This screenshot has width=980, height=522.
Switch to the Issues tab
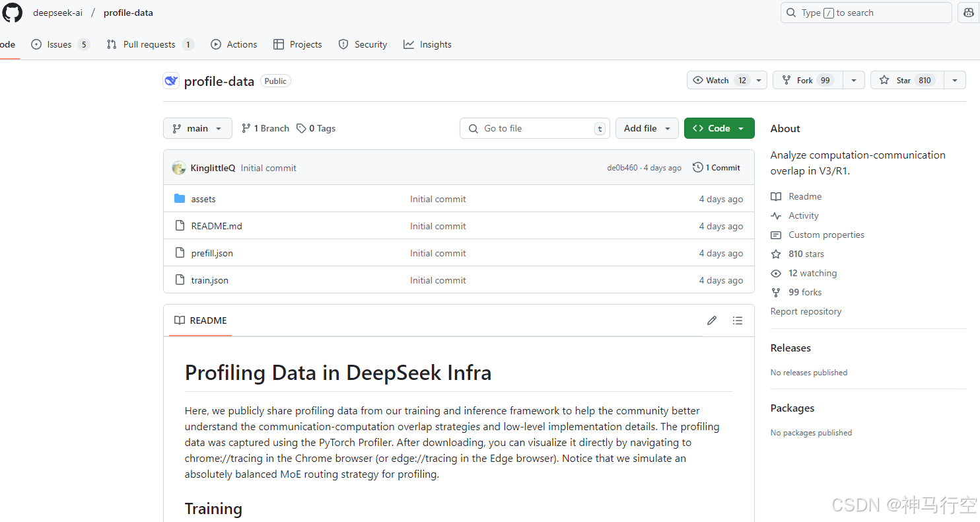click(x=60, y=44)
